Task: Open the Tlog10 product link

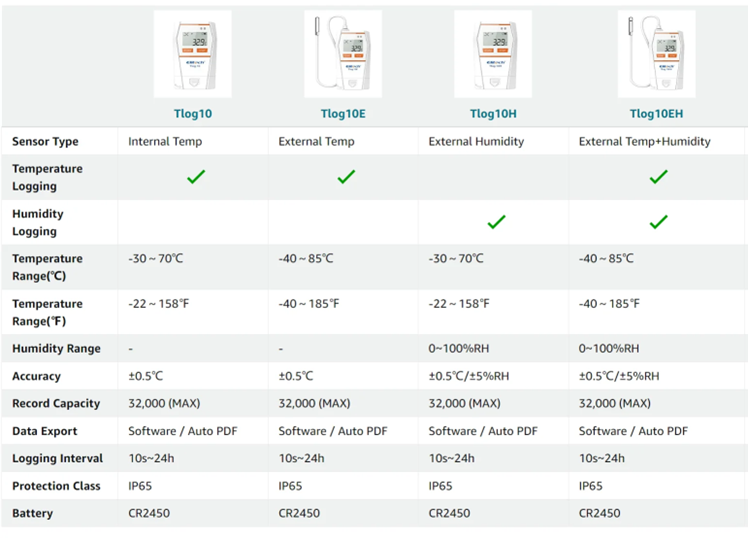Action: 193,114
